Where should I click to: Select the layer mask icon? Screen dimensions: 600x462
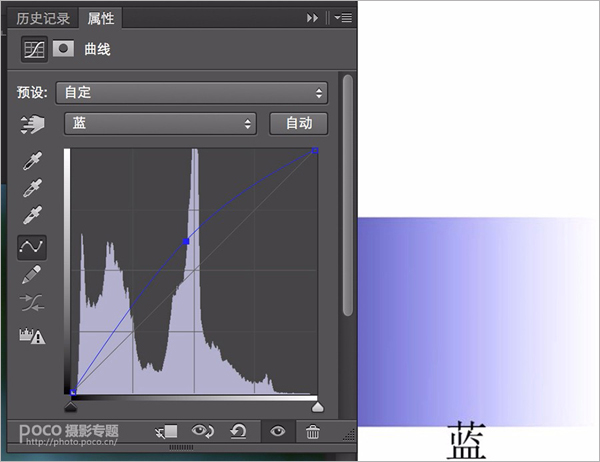(x=63, y=49)
